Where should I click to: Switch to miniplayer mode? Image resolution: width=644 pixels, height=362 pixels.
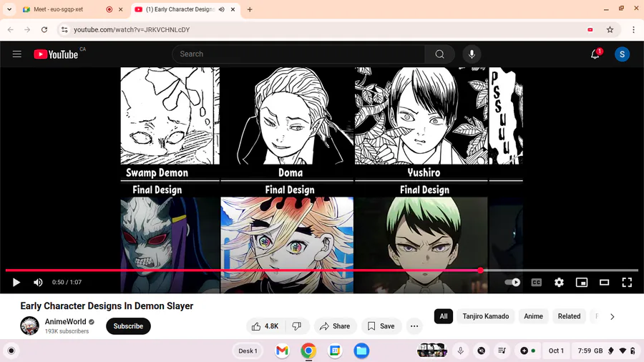(x=582, y=283)
